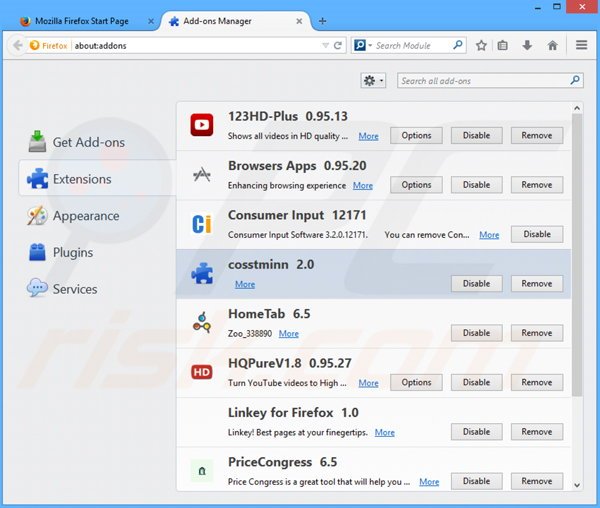Screen dimensions: 600x508
Task: Remove the PriceCongress extension
Action: click(x=537, y=481)
